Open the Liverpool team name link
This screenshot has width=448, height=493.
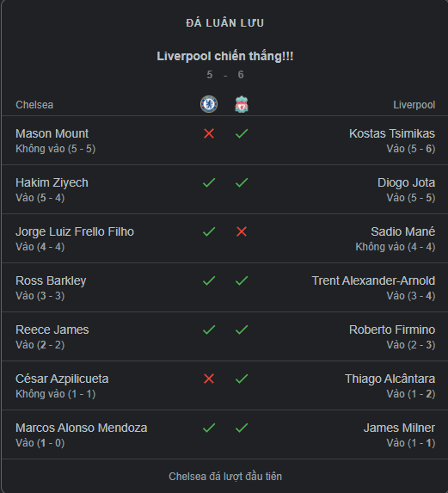click(414, 105)
